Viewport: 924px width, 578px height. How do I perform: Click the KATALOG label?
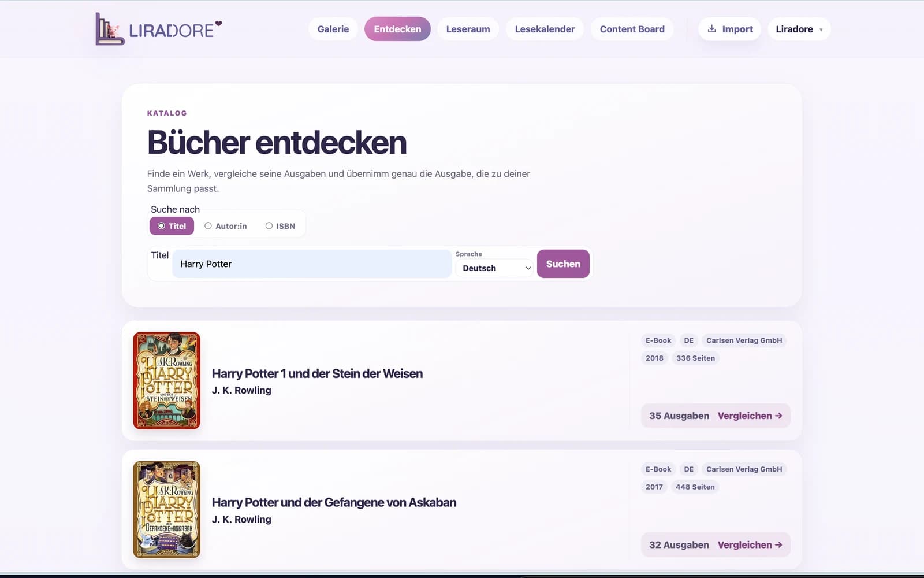click(167, 113)
